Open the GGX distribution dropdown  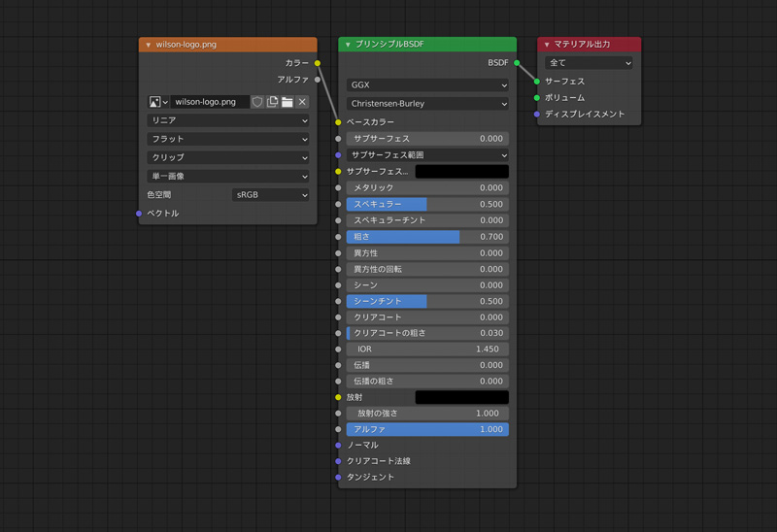pos(427,85)
